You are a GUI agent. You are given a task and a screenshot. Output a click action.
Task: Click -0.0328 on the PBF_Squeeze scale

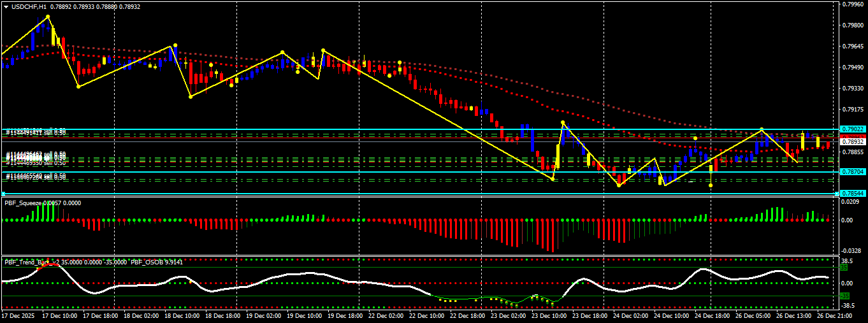pos(852,250)
